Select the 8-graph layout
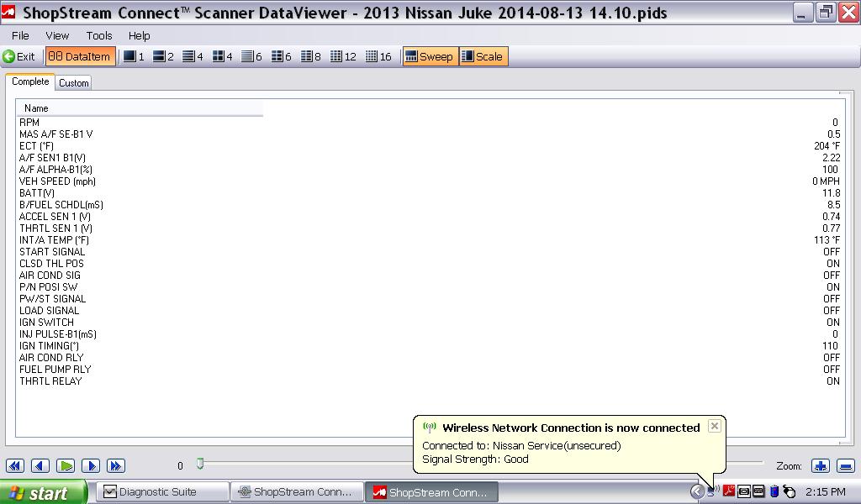Image resolution: width=861 pixels, height=504 pixels. 311,56
